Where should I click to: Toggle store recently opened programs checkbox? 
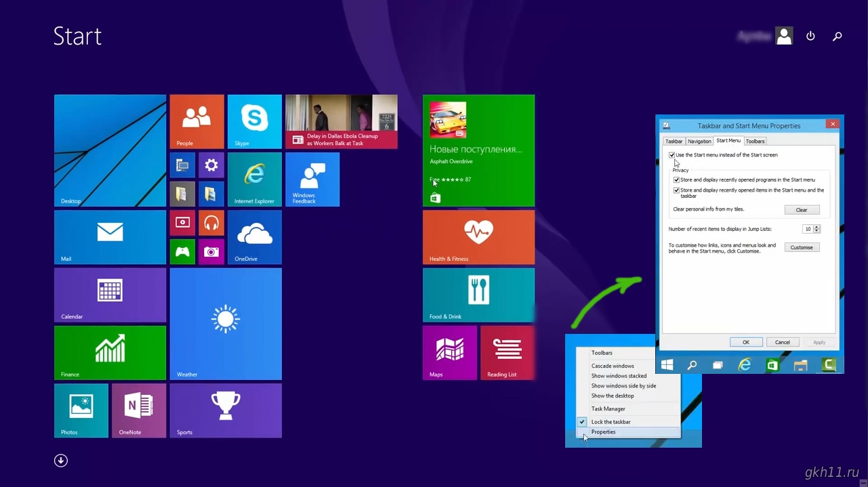point(676,180)
